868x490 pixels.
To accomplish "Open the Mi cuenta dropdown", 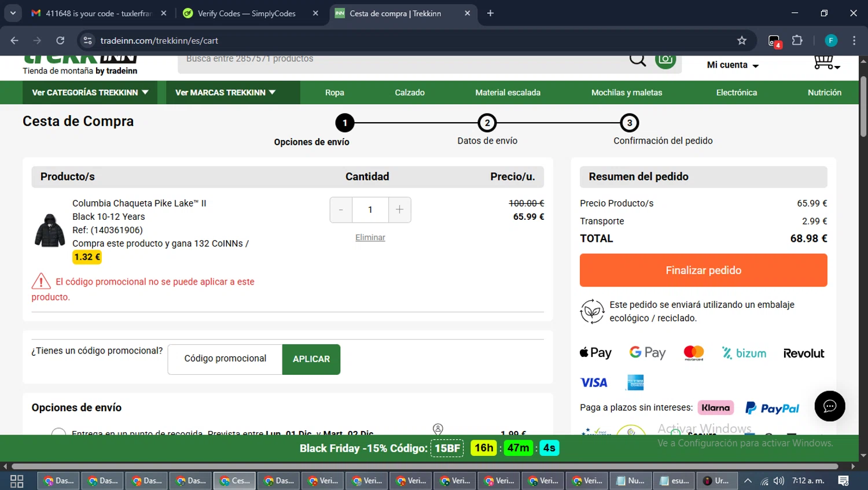I will tap(733, 65).
